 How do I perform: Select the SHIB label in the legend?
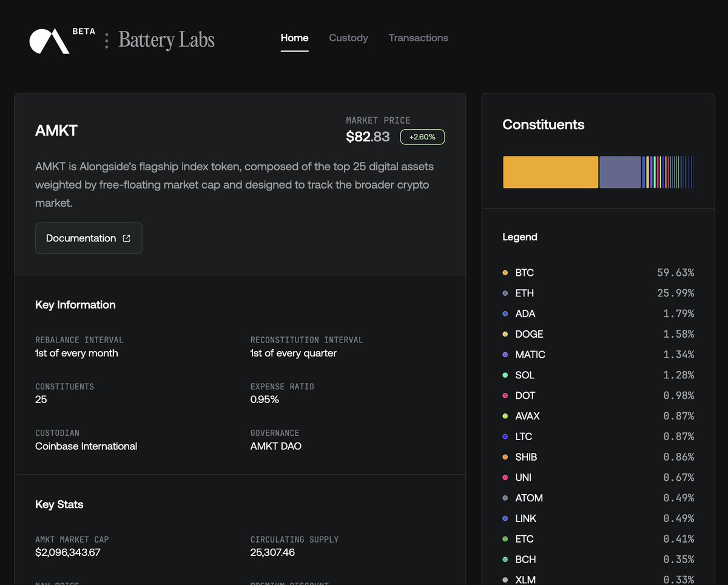[x=526, y=457]
